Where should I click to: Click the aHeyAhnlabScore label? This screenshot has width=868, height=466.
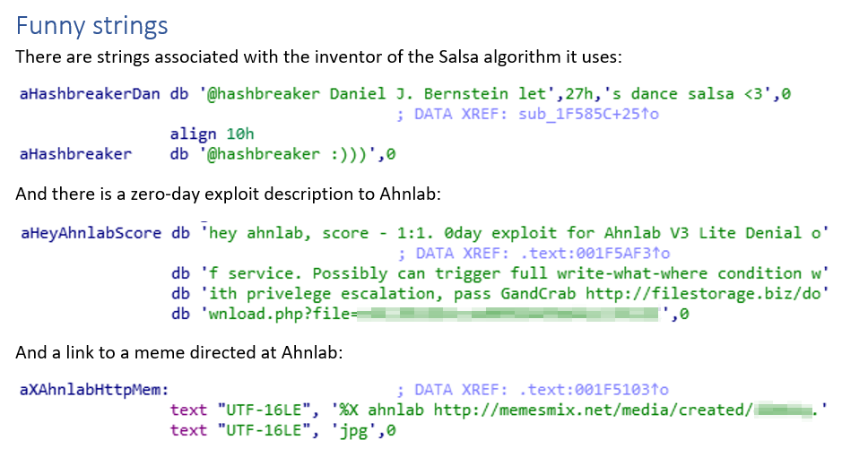tap(91, 233)
